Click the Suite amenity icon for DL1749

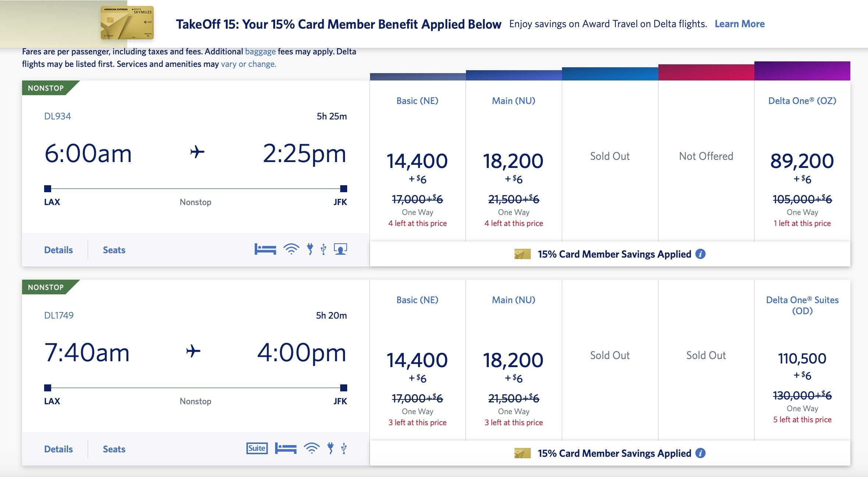(257, 448)
